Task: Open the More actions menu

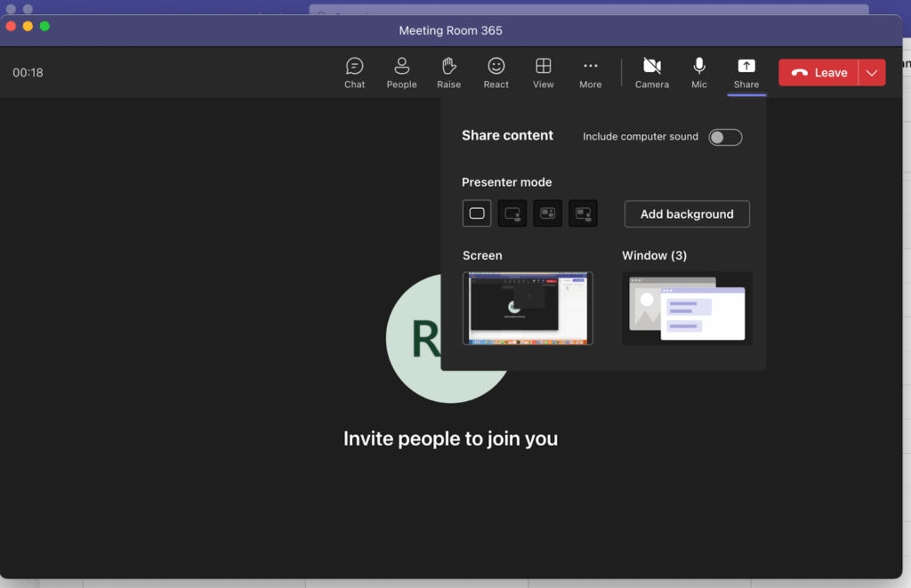Action: click(590, 72)
